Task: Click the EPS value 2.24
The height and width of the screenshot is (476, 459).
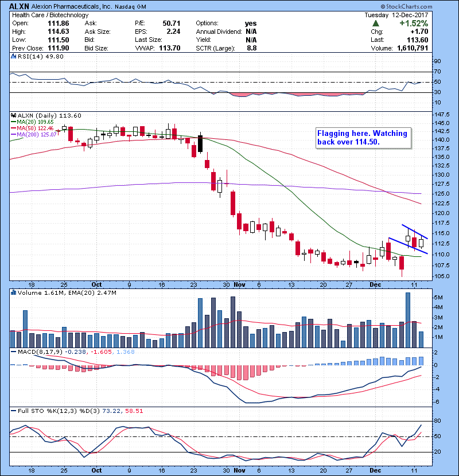Action: 173,32
